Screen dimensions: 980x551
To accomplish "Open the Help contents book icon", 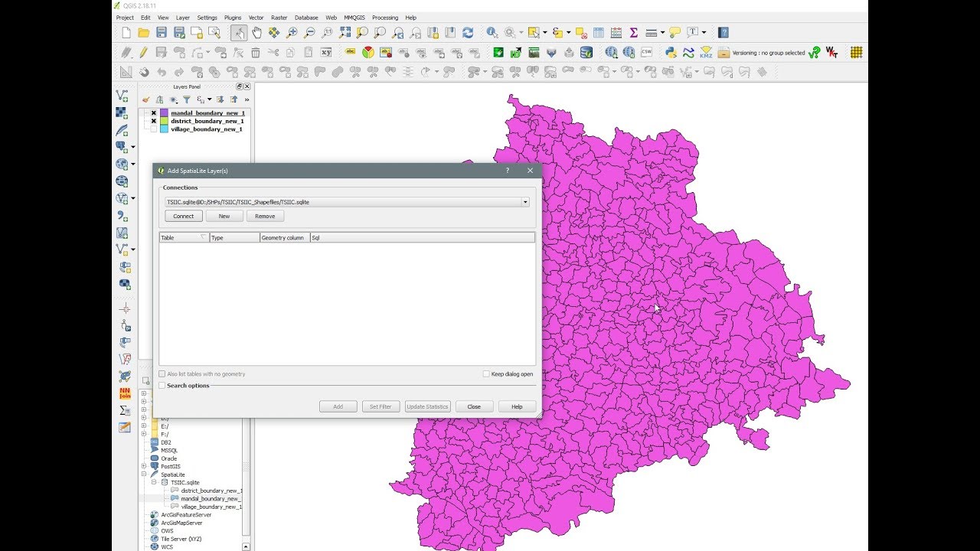I will click(x=724, y=33).
